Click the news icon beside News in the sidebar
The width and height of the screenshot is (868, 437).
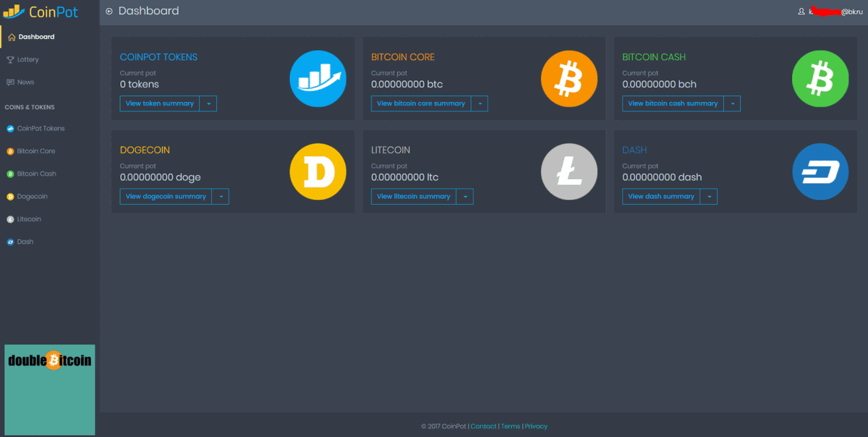point(10,82)
